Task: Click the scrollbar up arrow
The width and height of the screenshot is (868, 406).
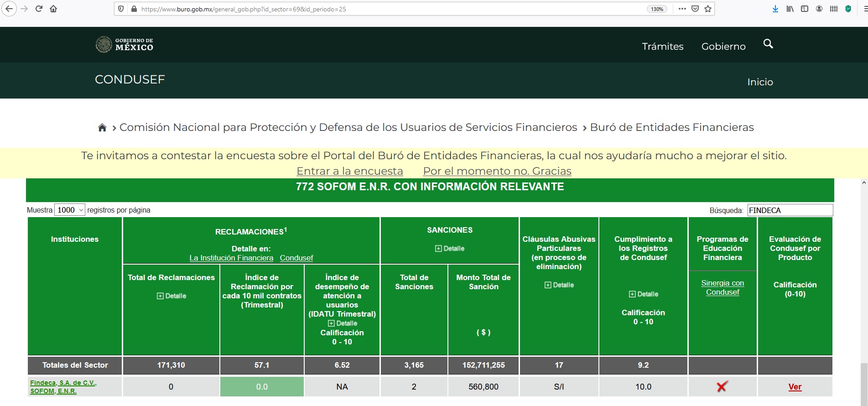Action: [x=864, y=182]
